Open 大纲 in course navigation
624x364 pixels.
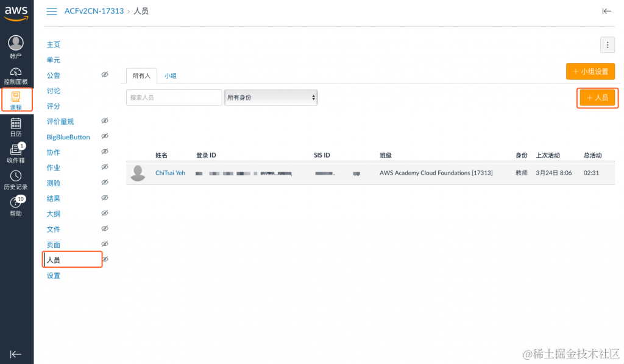[x=54, y=214]
